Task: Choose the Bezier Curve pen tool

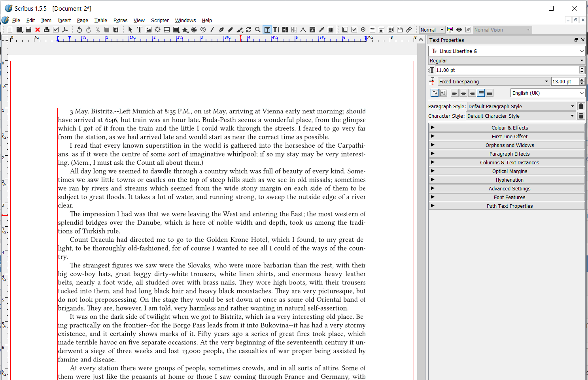Action: click(221, 30)
